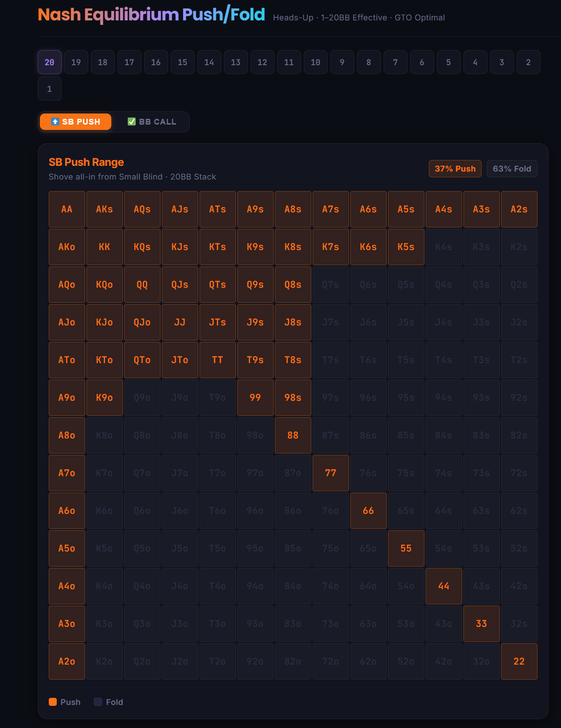Click the orange Push legend swatch
The image size is (561, 728).
click(x=53, y=702)
